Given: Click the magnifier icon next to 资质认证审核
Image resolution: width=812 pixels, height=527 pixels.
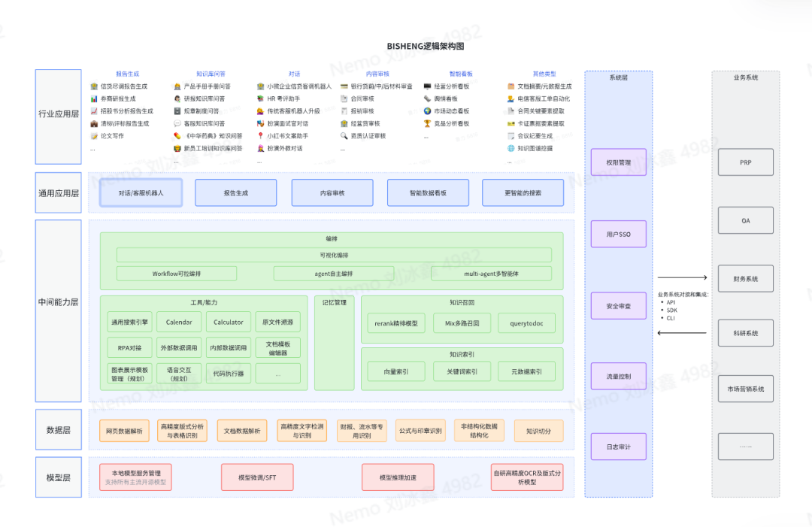Looking at the screenshot, I should click(x=344, y=136).
